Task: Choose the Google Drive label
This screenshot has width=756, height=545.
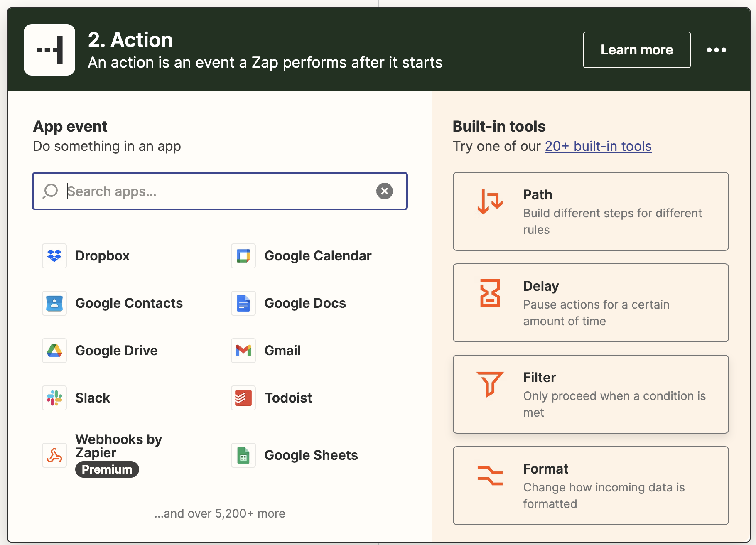Action: pyautogui.click(x=117, y=351)
